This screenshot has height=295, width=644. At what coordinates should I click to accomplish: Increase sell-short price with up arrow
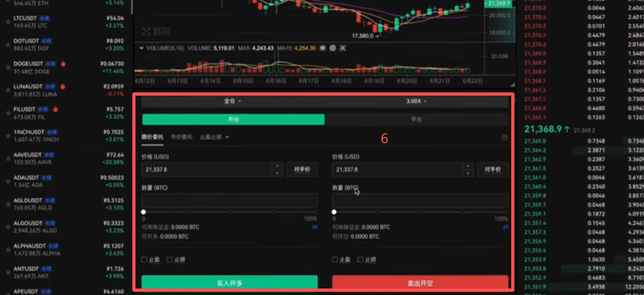[468, 165]
